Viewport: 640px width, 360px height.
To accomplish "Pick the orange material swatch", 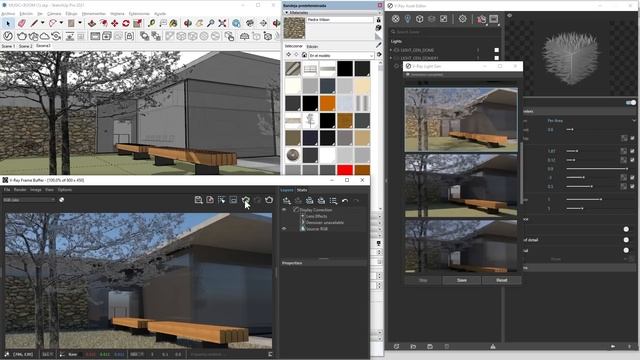I will tap(327, 103).
